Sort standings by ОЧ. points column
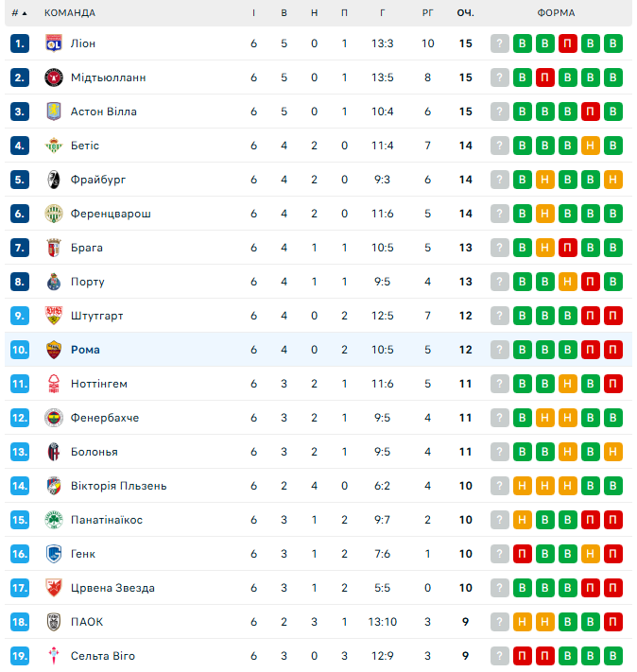The image size is (637, 672). [465, 13]
